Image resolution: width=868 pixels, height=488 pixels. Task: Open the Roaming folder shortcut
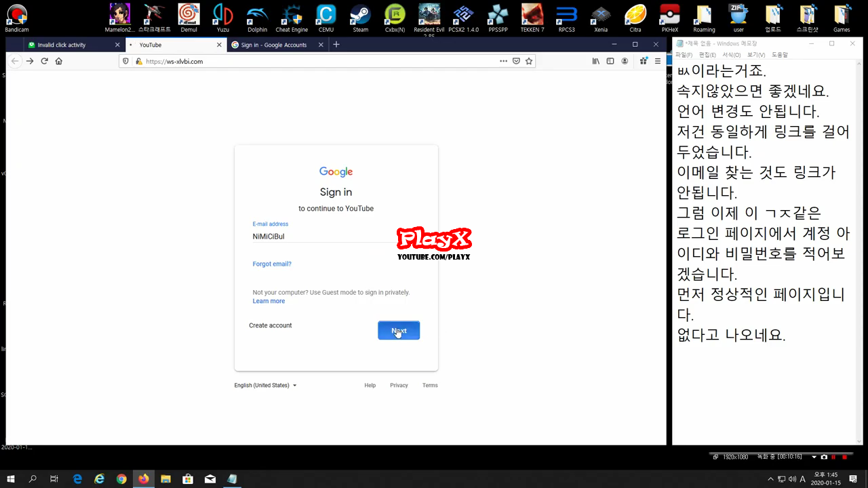[704, 18]
